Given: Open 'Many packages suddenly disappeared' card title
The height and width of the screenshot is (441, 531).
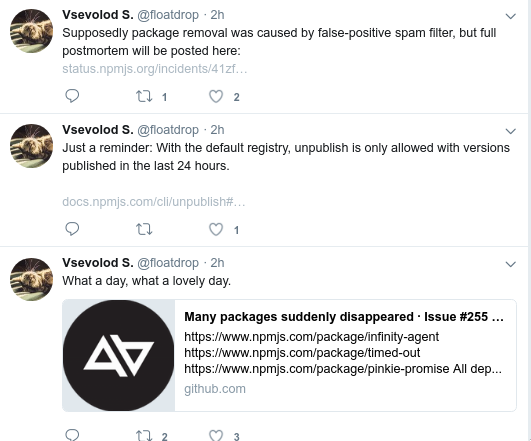Looking at the screenshot, I should pos(344,317).
